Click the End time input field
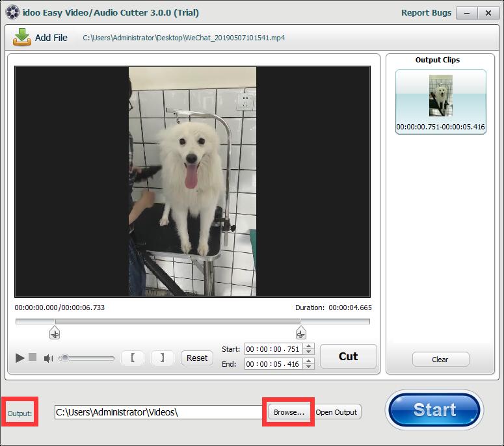This screenshot has width=504, height=446. (273, 363)
